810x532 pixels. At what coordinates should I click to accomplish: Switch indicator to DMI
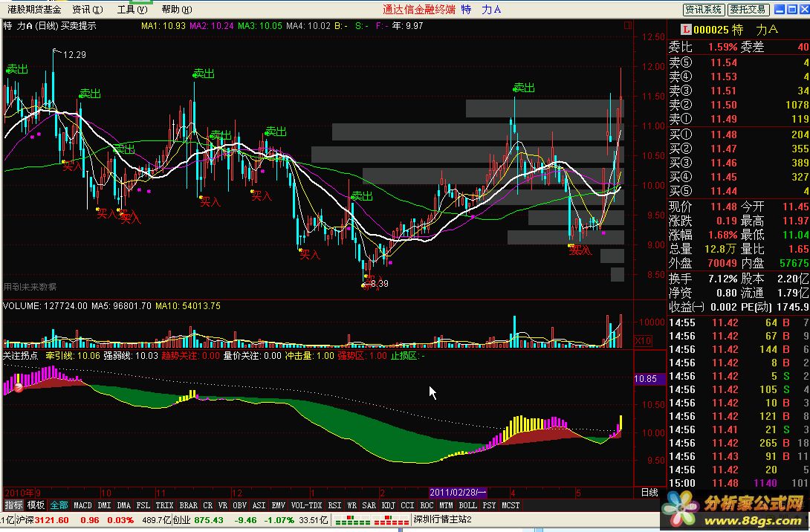[x=104, y=505]
